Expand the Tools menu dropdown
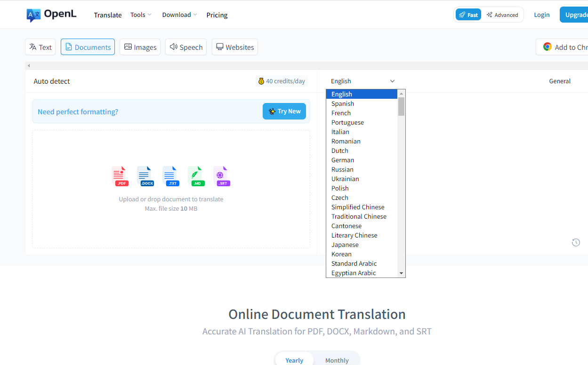This screenshot has width=588, height=365. pos(141,15)
